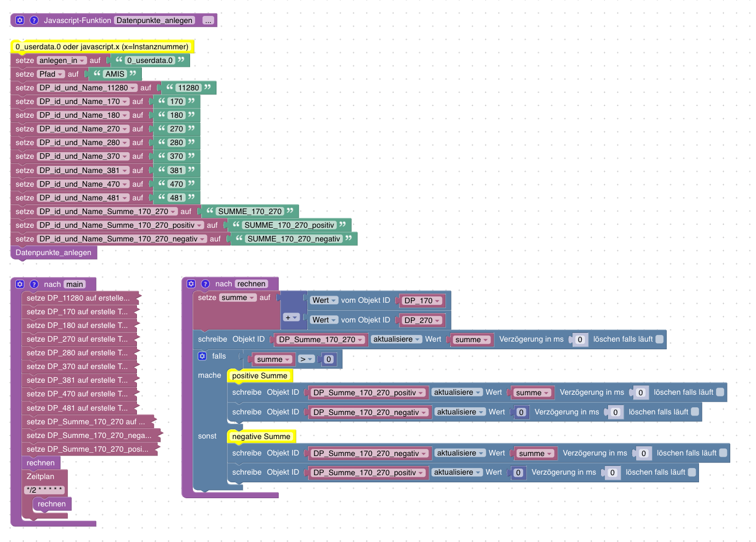756x542 pixels.
Task: Edit the 'main' function name field
Action: [75, 284]
